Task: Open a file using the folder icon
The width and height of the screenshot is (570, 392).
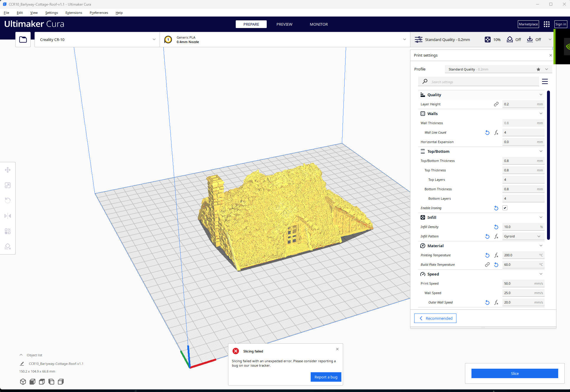Action: pyautogui.click(x=23, y=39)
